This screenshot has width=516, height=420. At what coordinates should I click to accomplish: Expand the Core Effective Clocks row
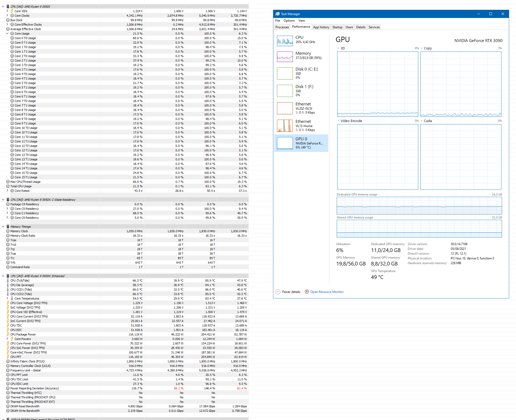pos(7,25)
